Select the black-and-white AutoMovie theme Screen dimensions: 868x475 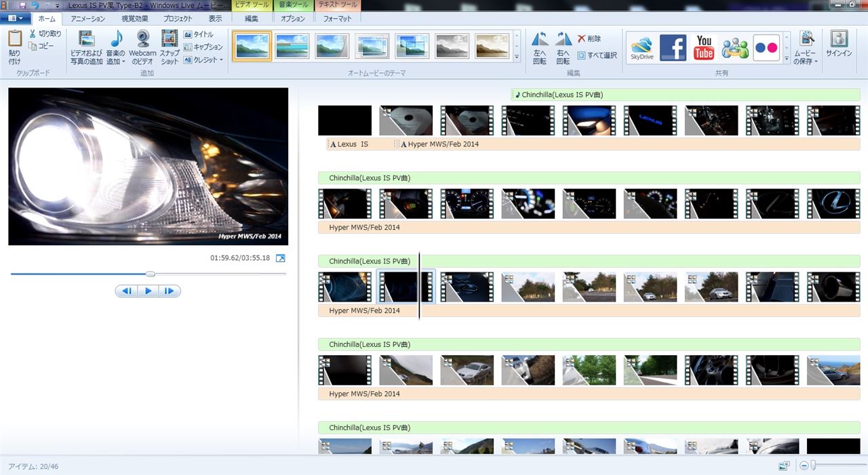pos(452,46)
